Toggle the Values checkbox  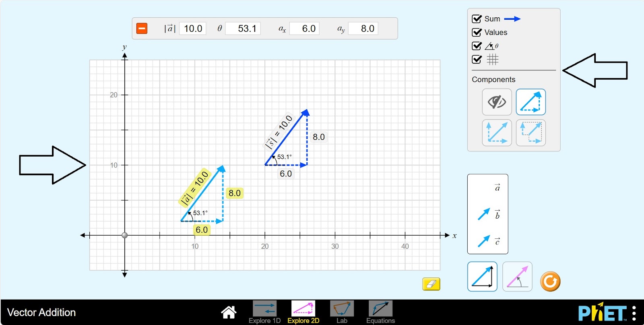(477, 32)
